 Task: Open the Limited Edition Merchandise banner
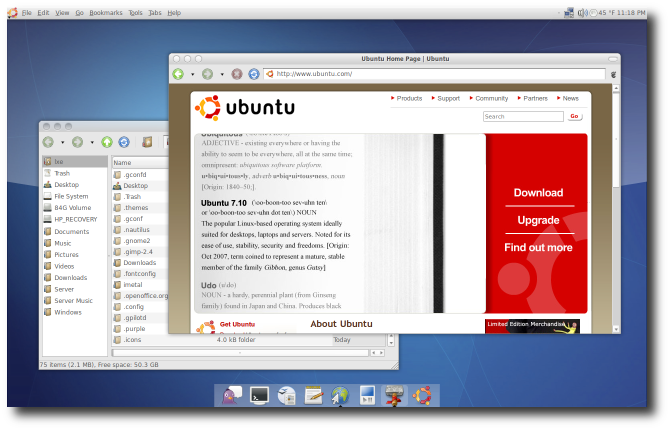click(532, 327)
